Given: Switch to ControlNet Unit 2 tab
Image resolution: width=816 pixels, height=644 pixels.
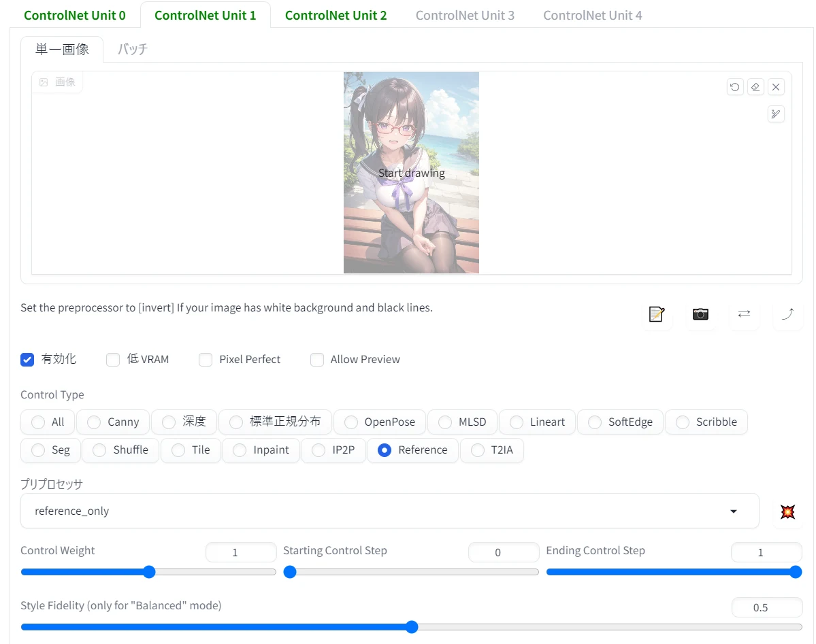Looking at the screenshot, I should point(336,15).
